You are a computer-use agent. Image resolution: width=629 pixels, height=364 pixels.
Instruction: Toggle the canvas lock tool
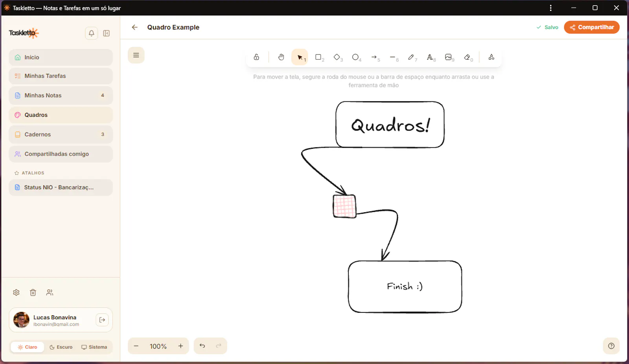(x=256, y=57)
